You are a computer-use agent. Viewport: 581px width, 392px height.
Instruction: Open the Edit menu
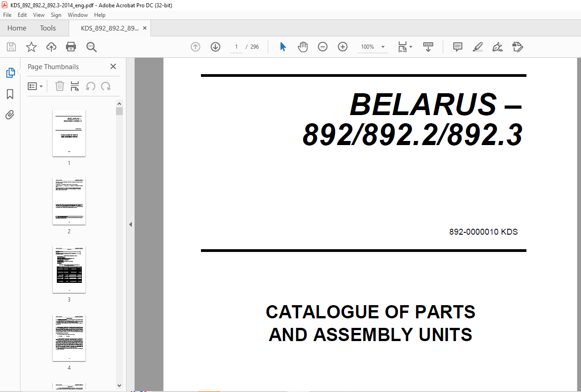[22, 15]
